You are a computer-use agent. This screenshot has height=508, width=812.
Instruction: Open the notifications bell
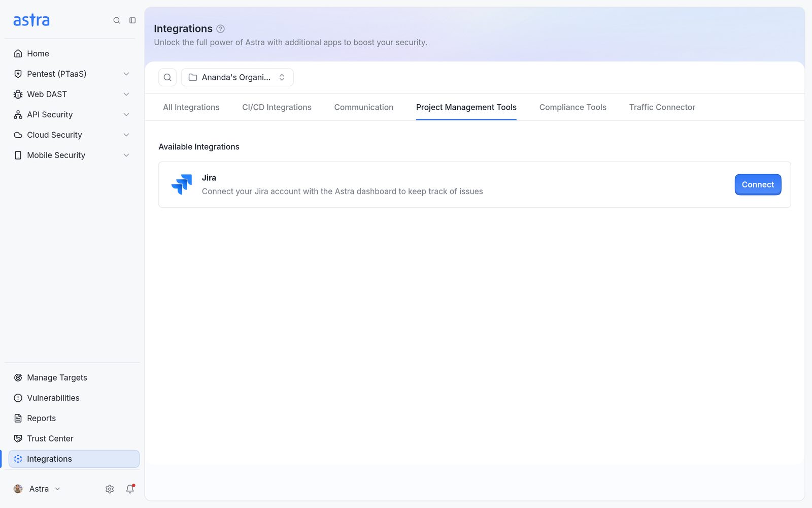(130, 489)
